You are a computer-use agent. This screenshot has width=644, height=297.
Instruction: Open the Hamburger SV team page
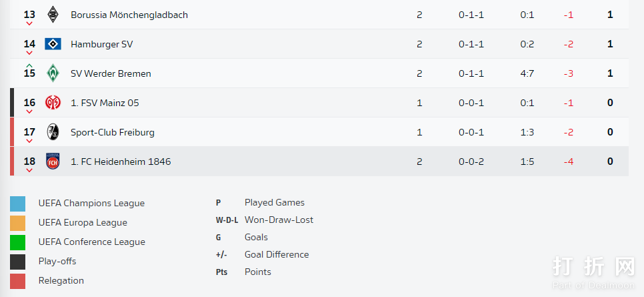click(102, 44)
